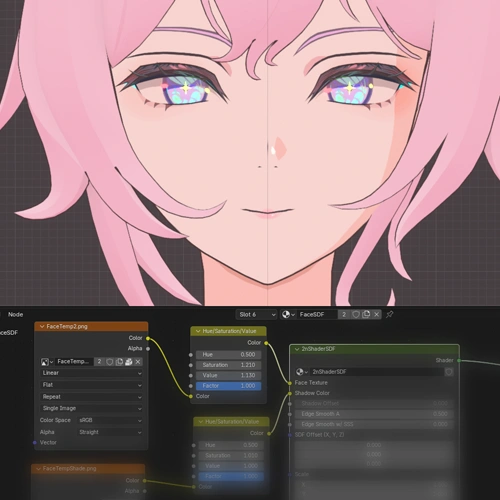Toggle fake user shield for FaceSDF material
The width and height of the screenshot is (500, 500).
point(356,314)
